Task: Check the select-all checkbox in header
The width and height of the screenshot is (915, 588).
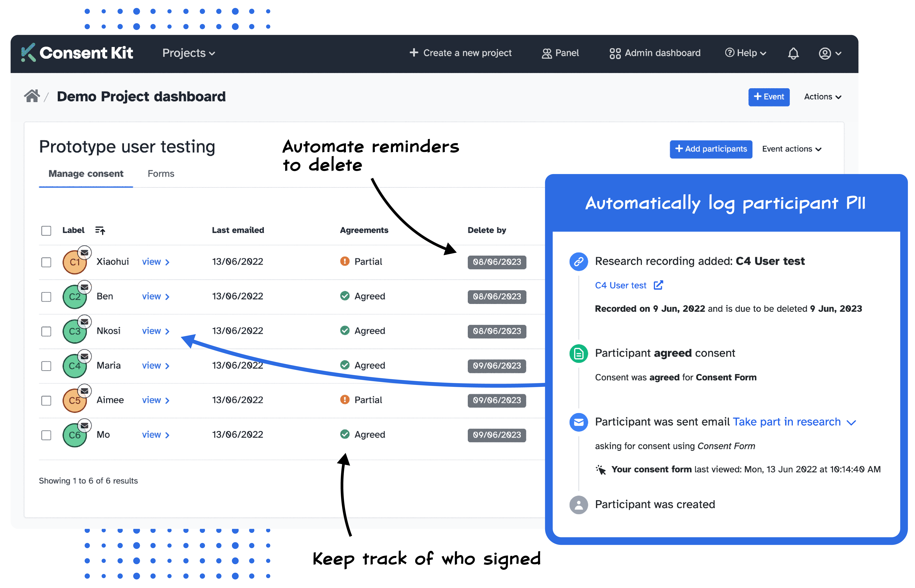Action: (x=46, y=231)
